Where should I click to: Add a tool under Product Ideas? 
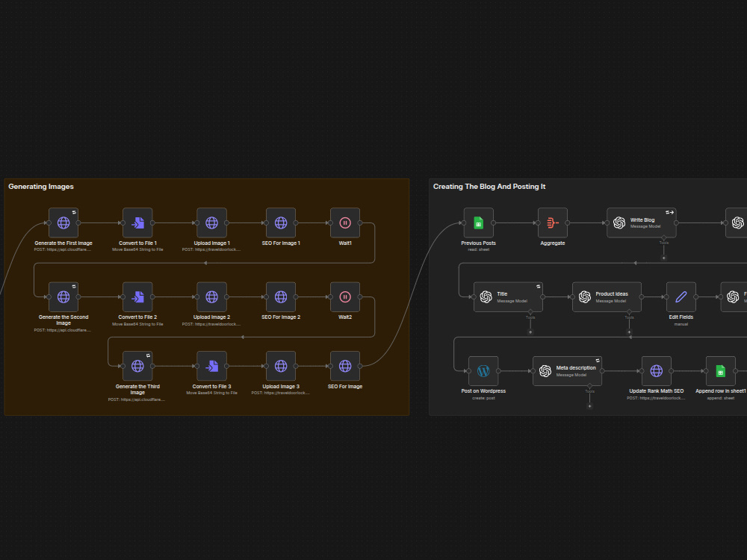(x=629, y=332)
